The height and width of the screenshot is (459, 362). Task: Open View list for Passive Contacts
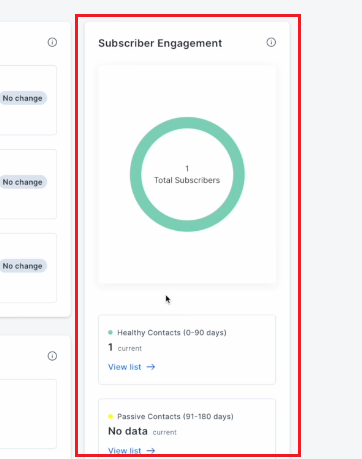coord(132,451)
